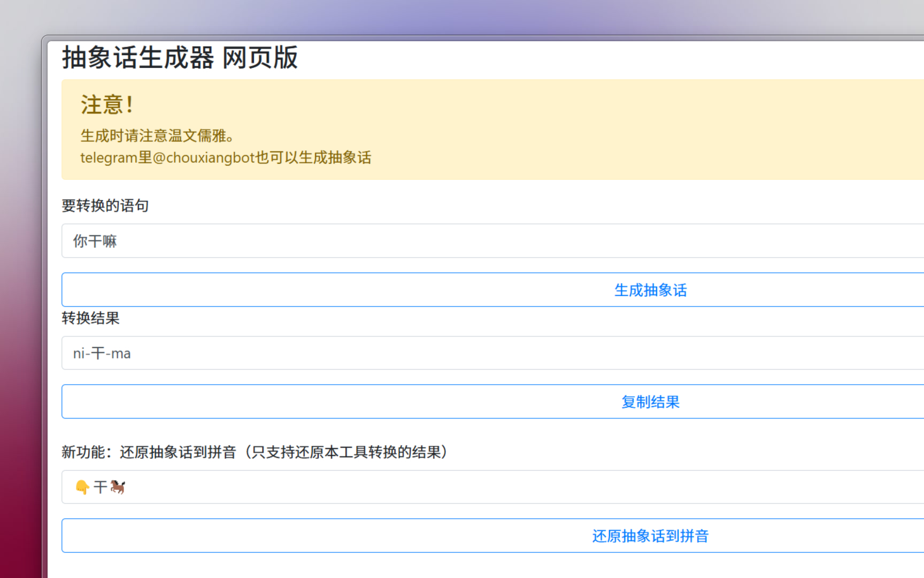The image size is (924, 578).
Task: Click the 生成时请注意温文儒雅 notice text
Action: coord(157,136)
